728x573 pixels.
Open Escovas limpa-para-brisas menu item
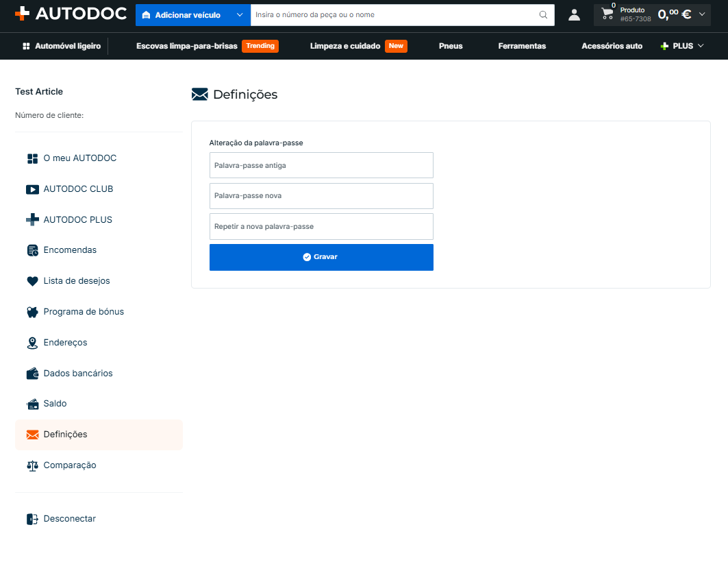point(187,46)
